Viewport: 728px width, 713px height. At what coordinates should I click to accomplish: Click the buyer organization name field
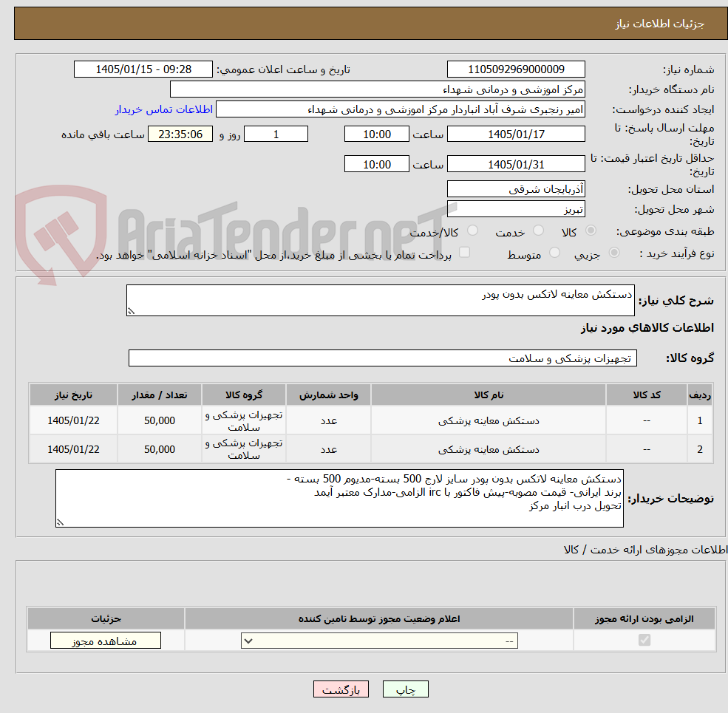coord(377,89)
